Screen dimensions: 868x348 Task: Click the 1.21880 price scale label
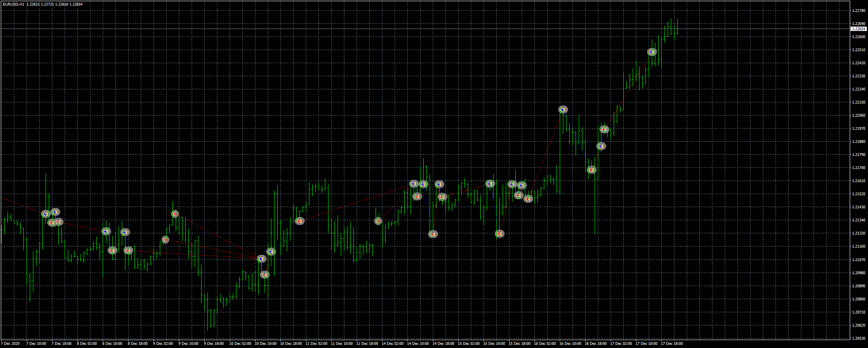(858, 142)
